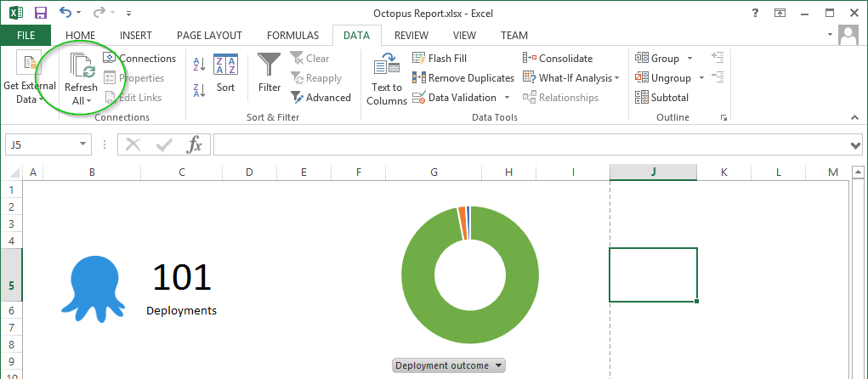The image size is (868, 379).
Task: Select column K header
Action: pyautogui.click(x=723, y=173)
